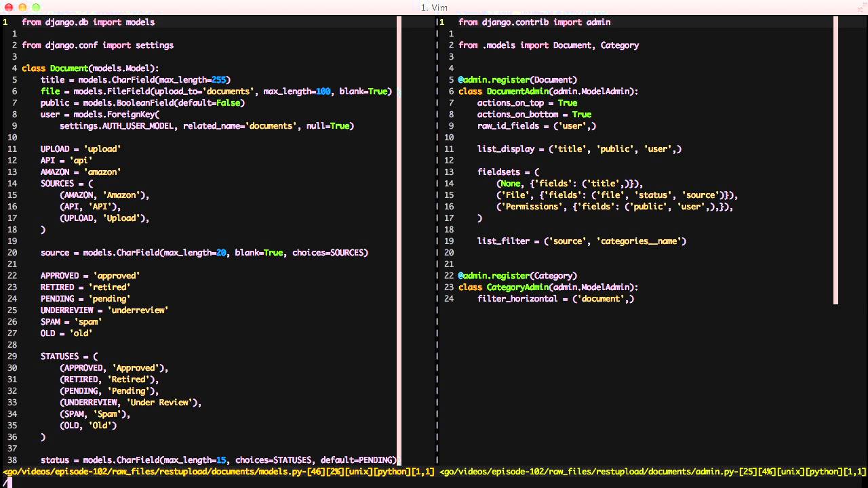Click the 'title = models.CharField(max_length=255)' line
This screenshot has width=868, height=488.
click(136, 80)
